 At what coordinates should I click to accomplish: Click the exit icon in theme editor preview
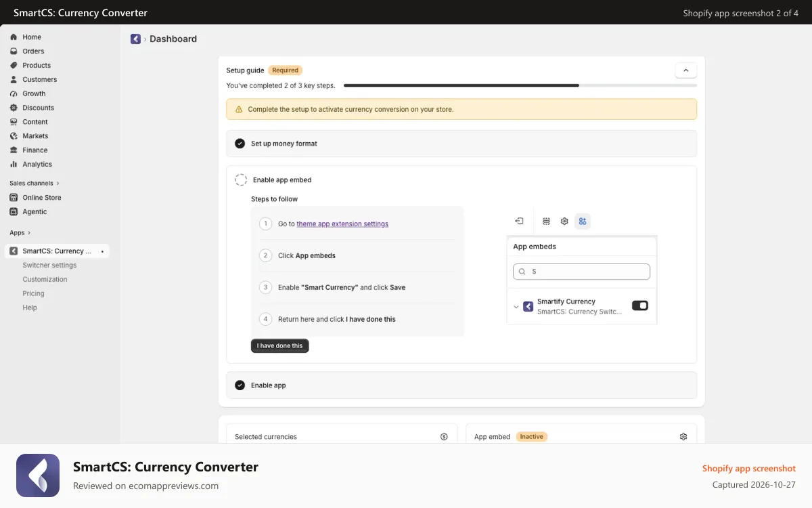pyautogui.click(x=519, y=221)
